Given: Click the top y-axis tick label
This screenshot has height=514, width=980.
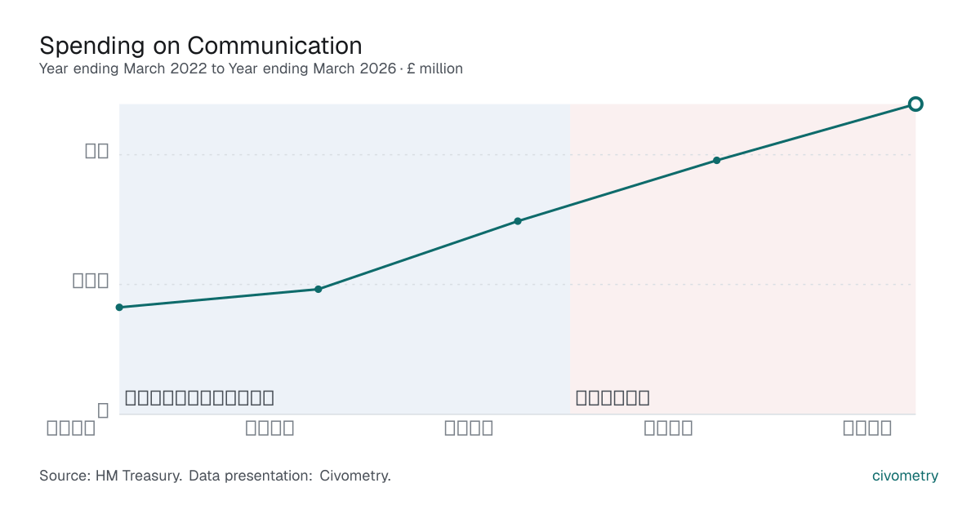Looking at the screenshot, I should tap(97, 151).
